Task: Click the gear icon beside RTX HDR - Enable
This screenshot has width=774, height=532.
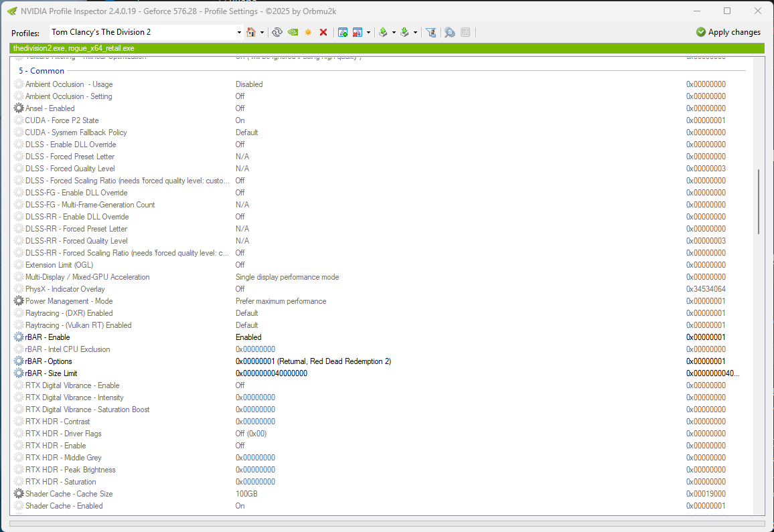Action: (x=19, y=445)
